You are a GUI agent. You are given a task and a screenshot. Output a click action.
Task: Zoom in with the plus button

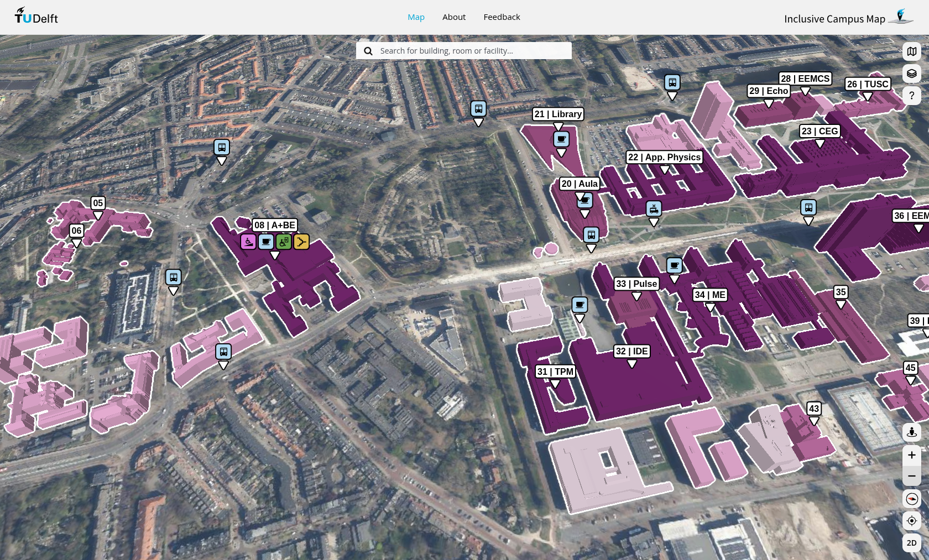(x=911, y=455)
